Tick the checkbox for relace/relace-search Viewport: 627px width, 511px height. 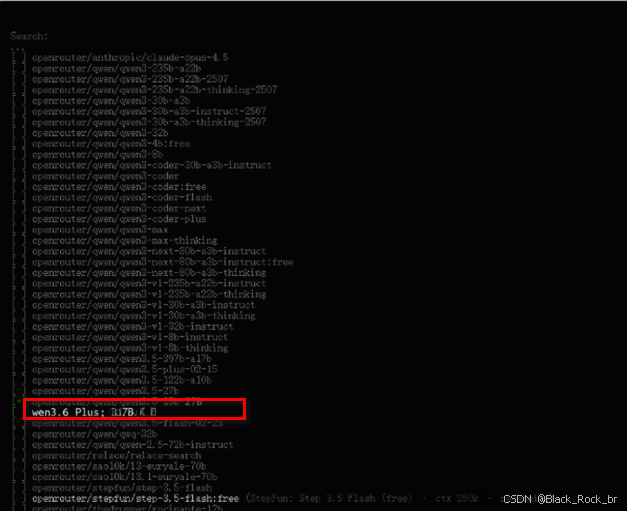[19, 456]
